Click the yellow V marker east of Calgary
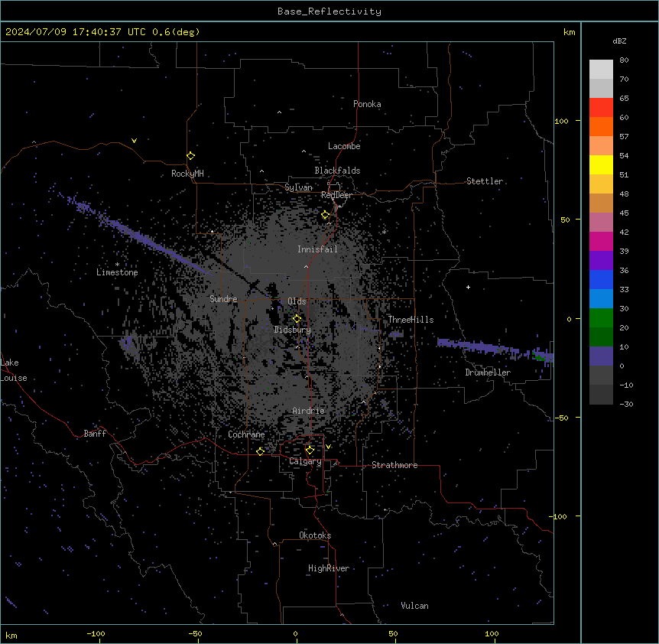The image size is (659, 644). (328, 447)
